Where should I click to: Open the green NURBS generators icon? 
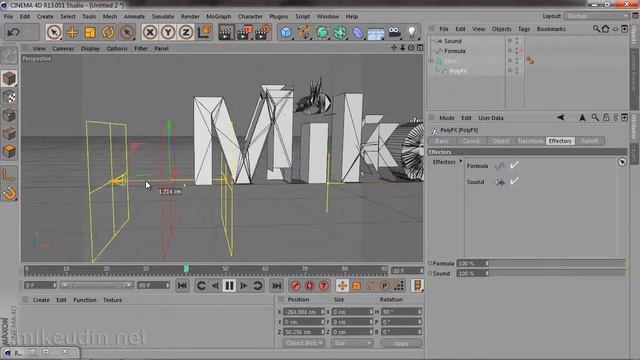(322, 32)
